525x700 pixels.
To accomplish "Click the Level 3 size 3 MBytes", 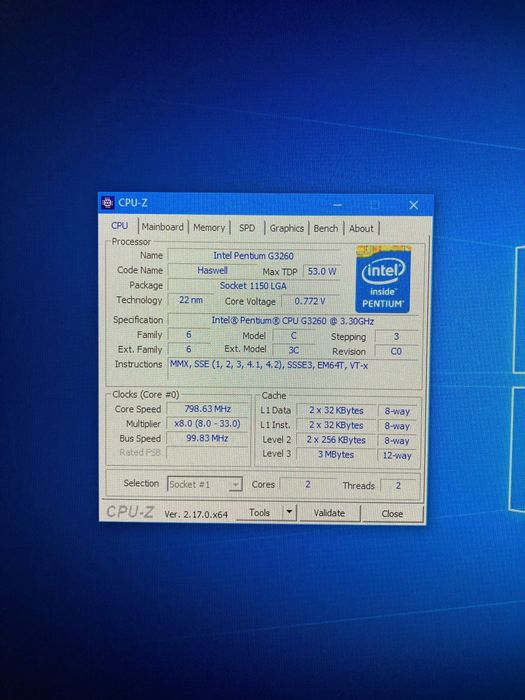I will pos(336,455).
